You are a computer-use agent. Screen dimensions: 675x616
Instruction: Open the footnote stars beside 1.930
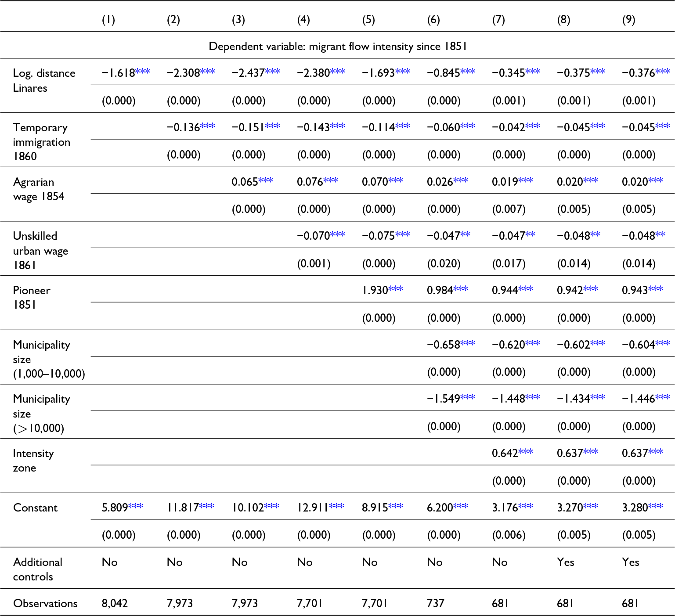(x=396, y=289)
